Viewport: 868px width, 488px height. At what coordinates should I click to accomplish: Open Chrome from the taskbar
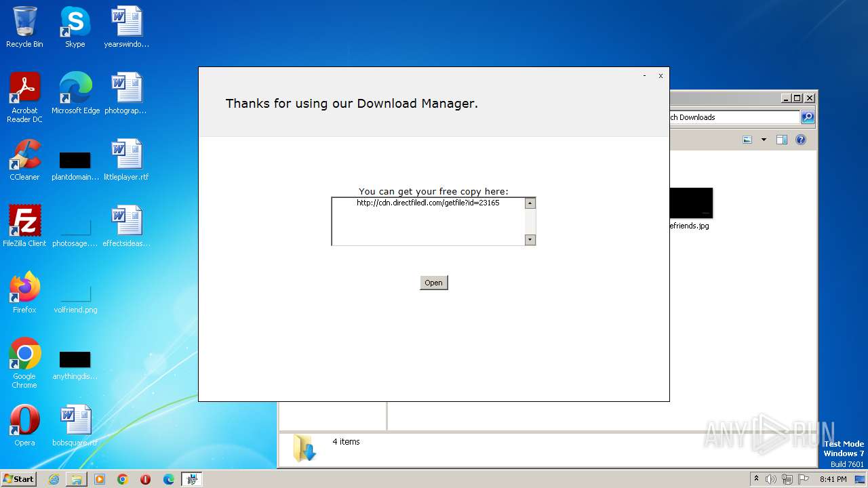coord(123,479)
